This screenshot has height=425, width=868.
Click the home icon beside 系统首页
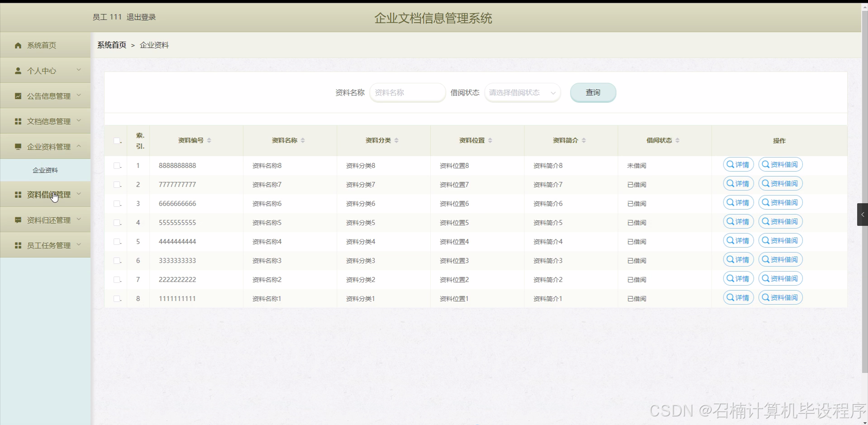18,45
